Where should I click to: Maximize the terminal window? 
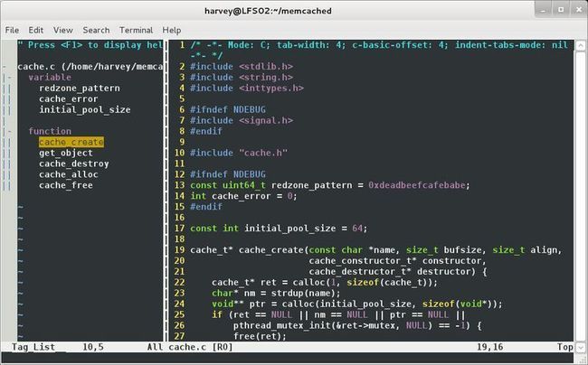pos(561,10)
